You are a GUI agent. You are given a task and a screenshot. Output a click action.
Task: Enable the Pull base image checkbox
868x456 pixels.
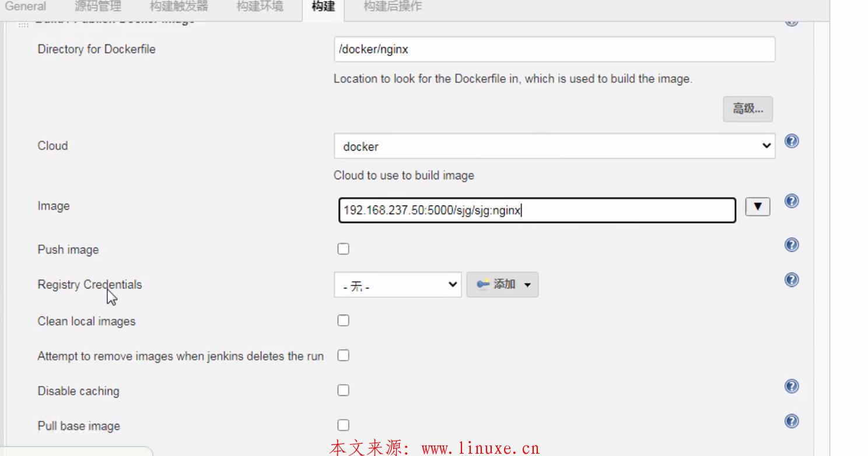click(x=344, y=425)
